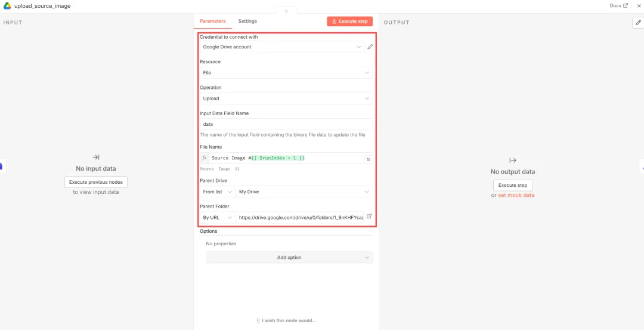Open the folder link external icon

pyautogui.click(x=369, y=216)
